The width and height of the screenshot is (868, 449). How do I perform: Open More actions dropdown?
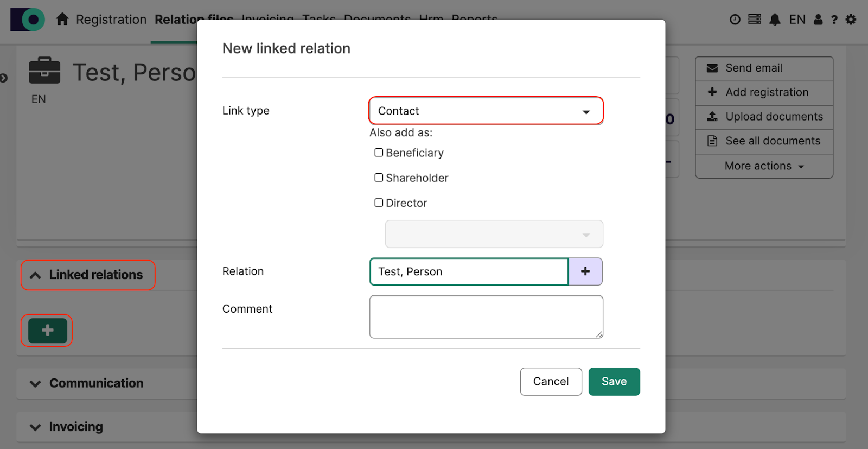tap(764, 166)
